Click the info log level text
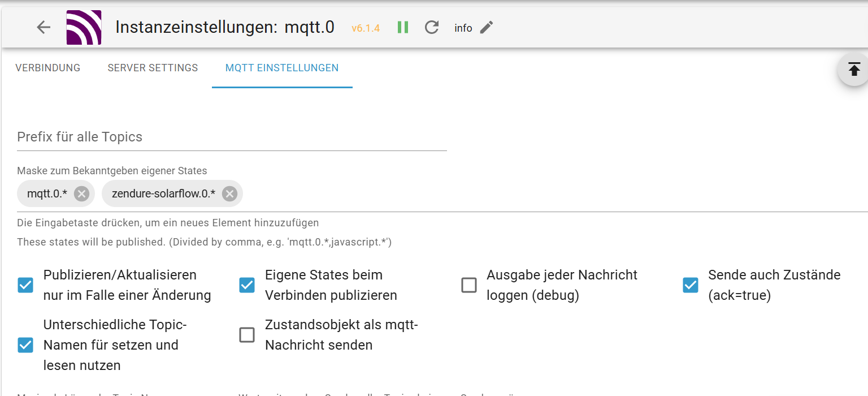Image resolution: width=868 pixels, height=396 pixels. (x=463, y=28)
